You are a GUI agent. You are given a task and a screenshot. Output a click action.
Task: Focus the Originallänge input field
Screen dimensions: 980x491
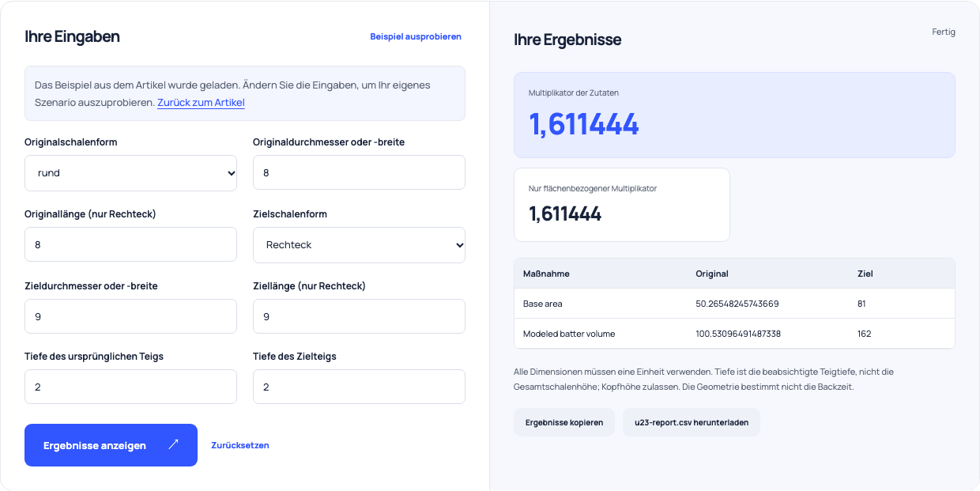(130, 245)
